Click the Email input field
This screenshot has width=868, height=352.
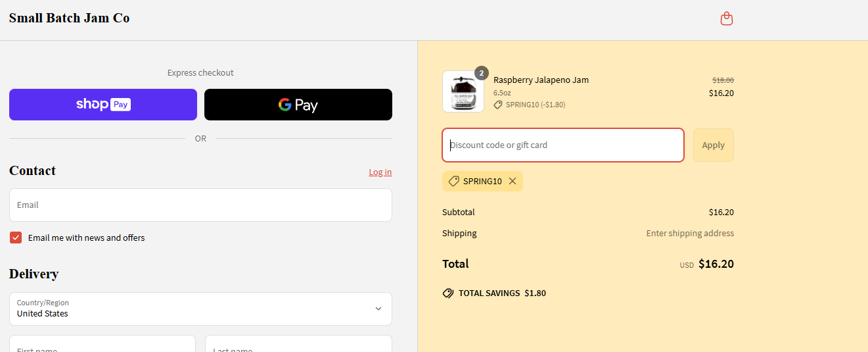(x=200, y=205)
